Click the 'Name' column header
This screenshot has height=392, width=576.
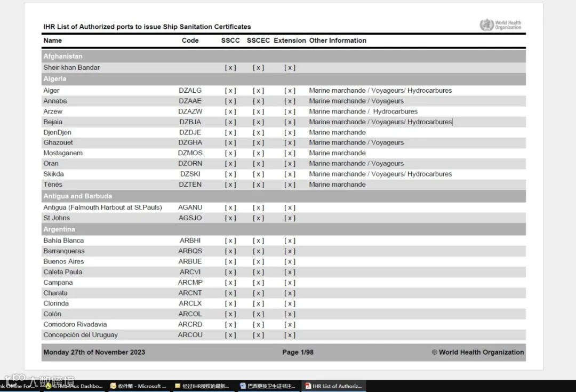pyautogui.click(x=52, y=41)
